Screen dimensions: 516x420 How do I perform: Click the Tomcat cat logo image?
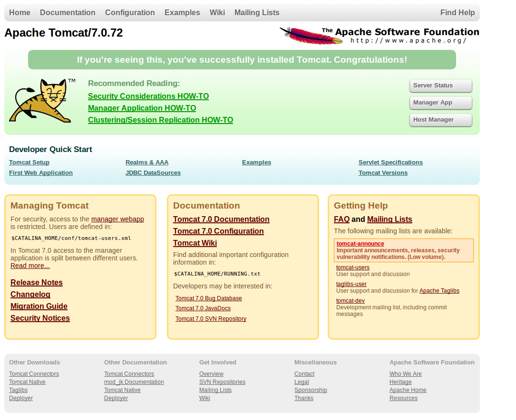(42, 101)
